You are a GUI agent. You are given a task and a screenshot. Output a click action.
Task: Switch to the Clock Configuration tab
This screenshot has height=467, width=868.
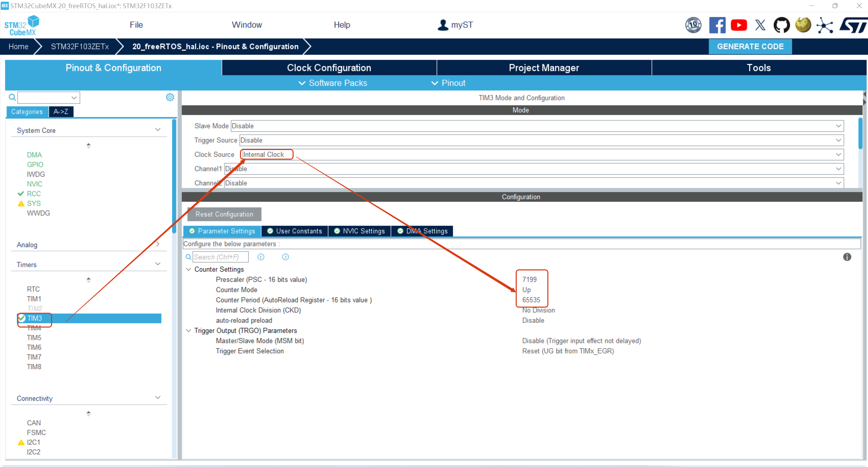click(x=329, y=68)
